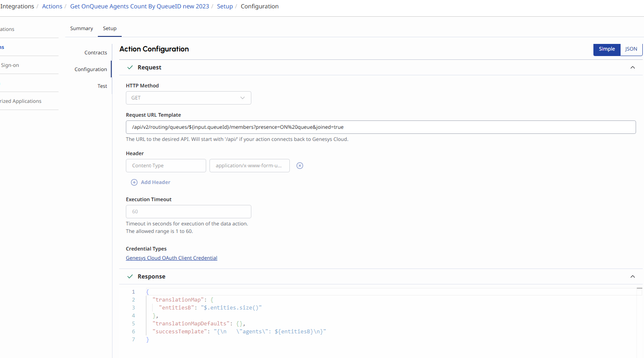Open Genesys Cloud OAuth Client Credential link

[x=171, y=258]
